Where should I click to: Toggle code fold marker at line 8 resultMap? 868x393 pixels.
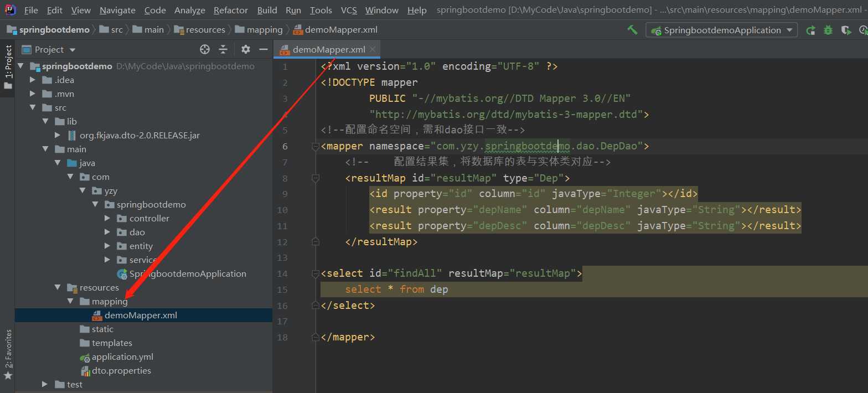[316, 178]
